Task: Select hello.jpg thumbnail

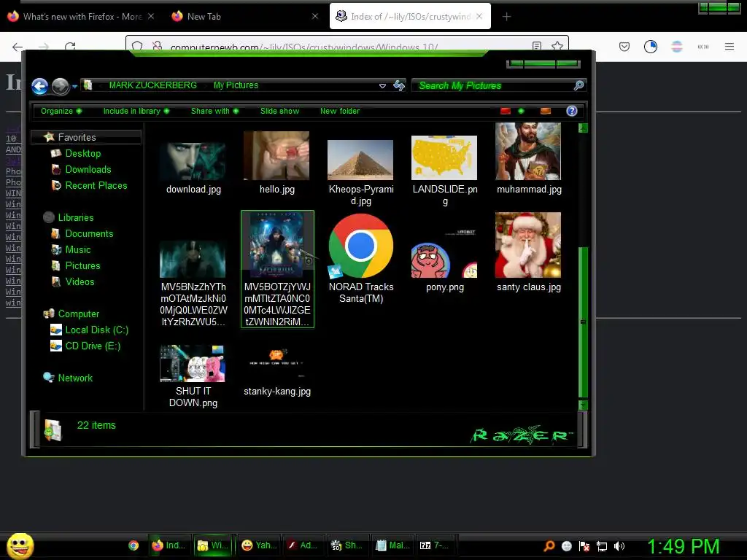Action: coord(276,156)
